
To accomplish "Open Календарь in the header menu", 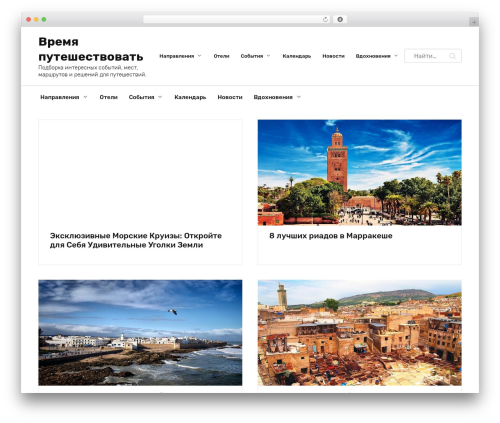I will pos(297,56).
